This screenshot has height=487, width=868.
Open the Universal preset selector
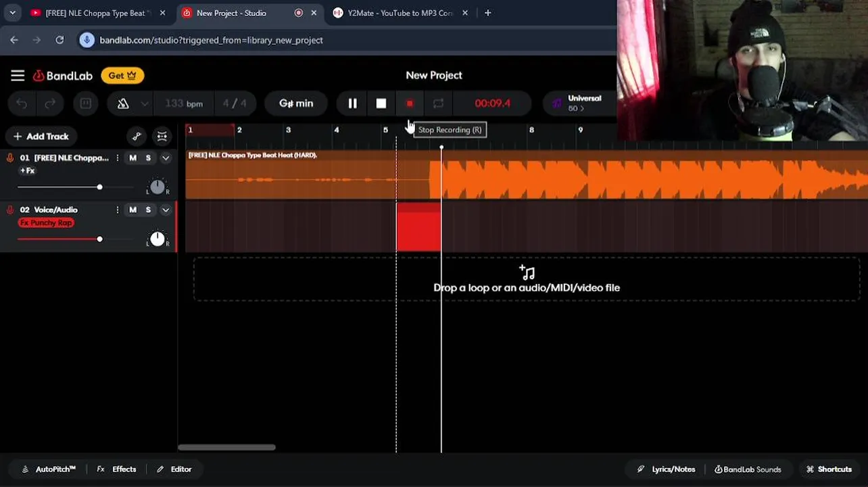click(579, 103)
